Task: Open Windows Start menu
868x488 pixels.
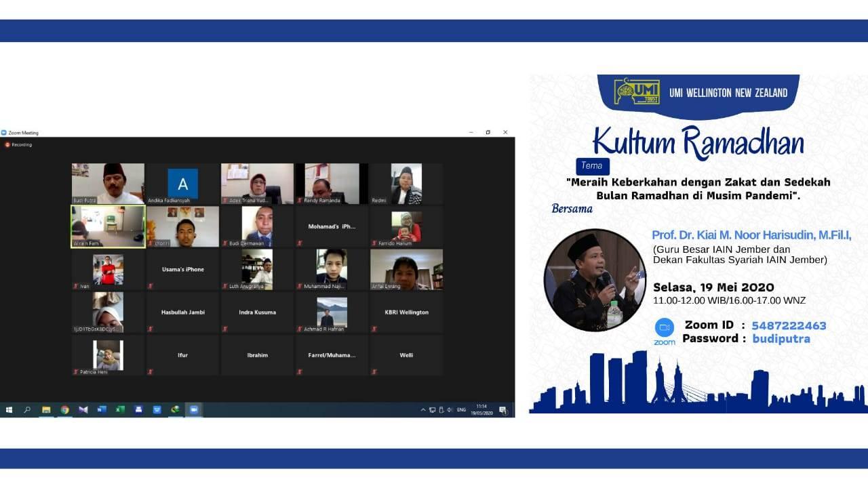Action: (x=9, y=409)
